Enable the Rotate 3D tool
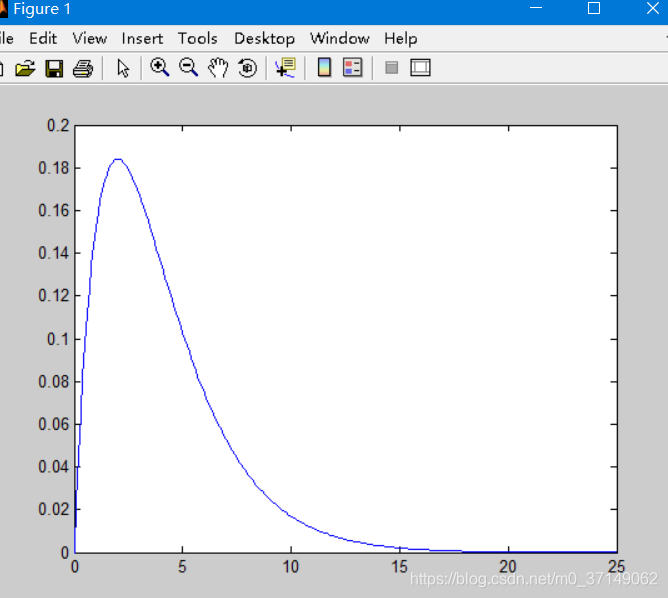668x598 pixels. 247,68
